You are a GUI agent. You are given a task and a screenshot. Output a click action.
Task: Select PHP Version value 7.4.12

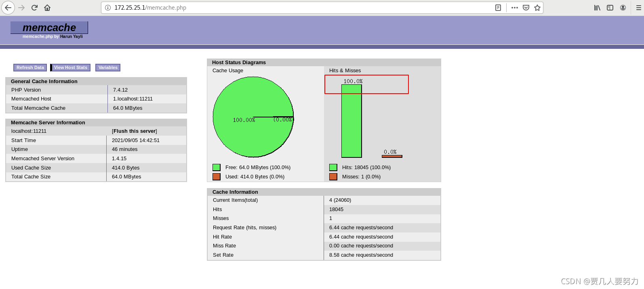click(x=120, y=90)
